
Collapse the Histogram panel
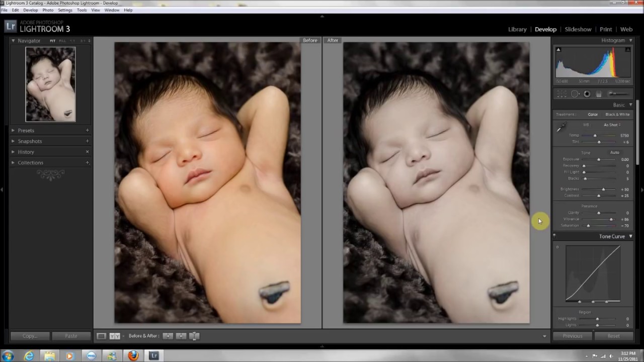[x=630, y=40]
